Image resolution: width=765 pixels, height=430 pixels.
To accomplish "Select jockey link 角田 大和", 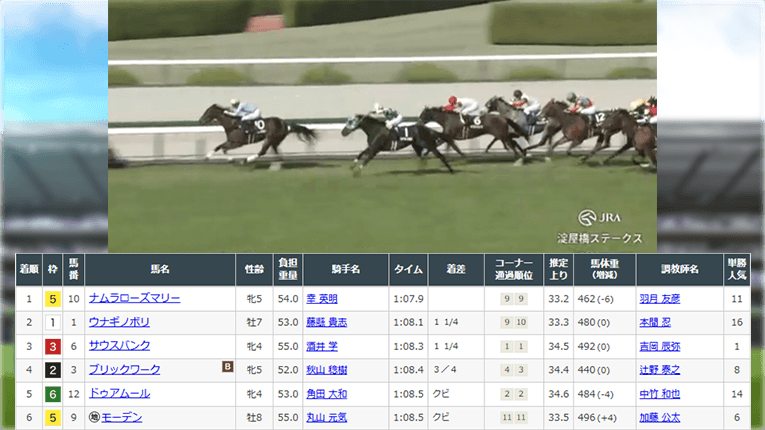I will pyautogui.click(x=326, y=394).
